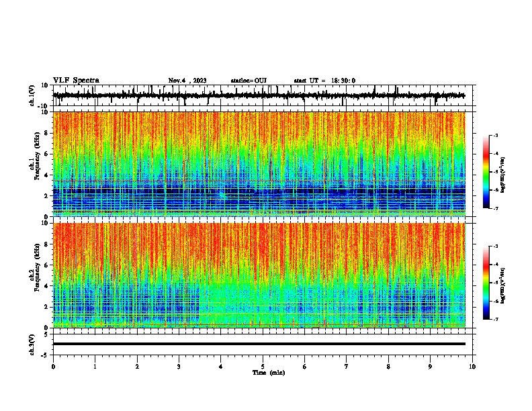Click the "8" kHz tick on ch.2 spectrogram
The height and width of the screenshot is (411, 532).
(x=46, y=244)
